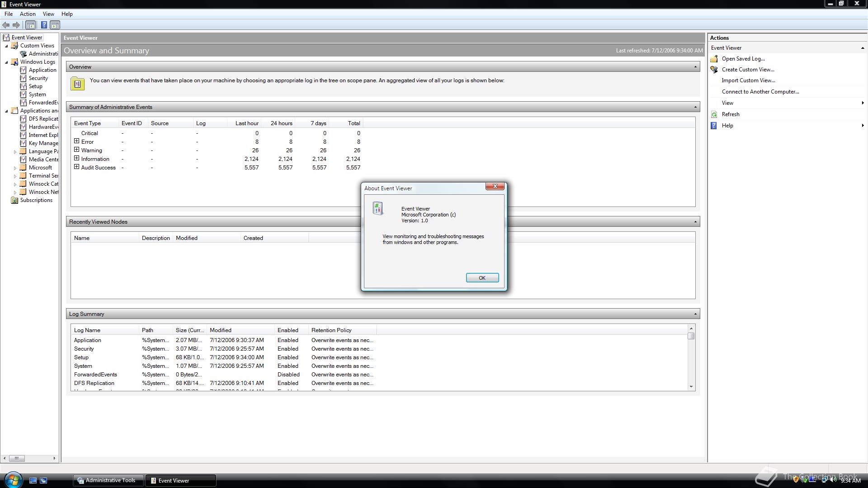The width and height of the screenshot is (868, 488).
Task: Click Connect to Another Computer link
Action: [x=760, y=92]
